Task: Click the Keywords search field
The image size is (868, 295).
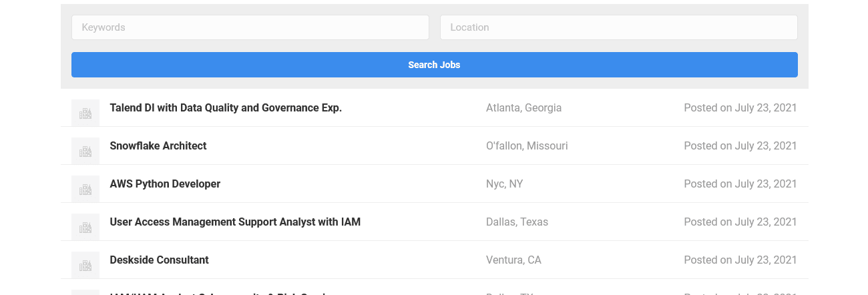Action: (250, 27)
